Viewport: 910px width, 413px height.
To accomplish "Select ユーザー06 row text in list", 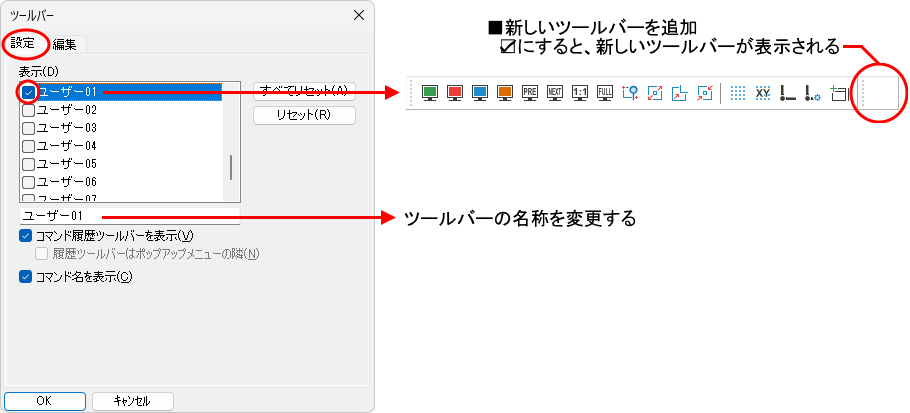I will (x=67, y=182).
